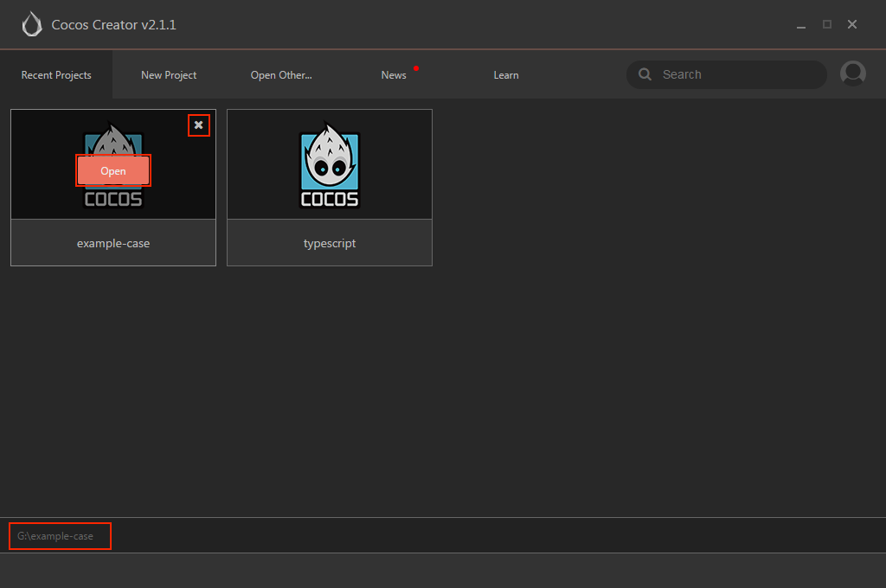Click the red News notification dot
Image resolution: width=886 pixels, height=588 pixels.
click(x=416, y=68)
